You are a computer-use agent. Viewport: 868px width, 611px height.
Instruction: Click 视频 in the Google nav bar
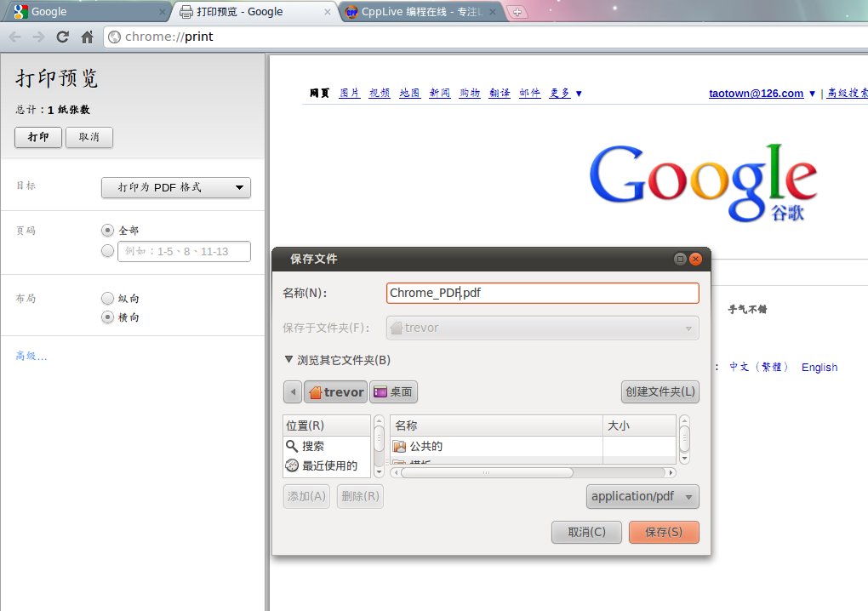(380, 93)
